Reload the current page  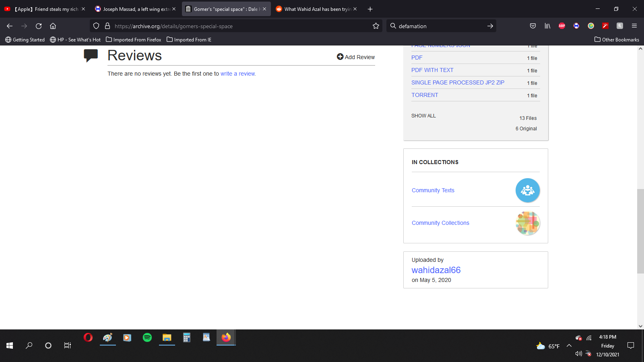point(39,26)
